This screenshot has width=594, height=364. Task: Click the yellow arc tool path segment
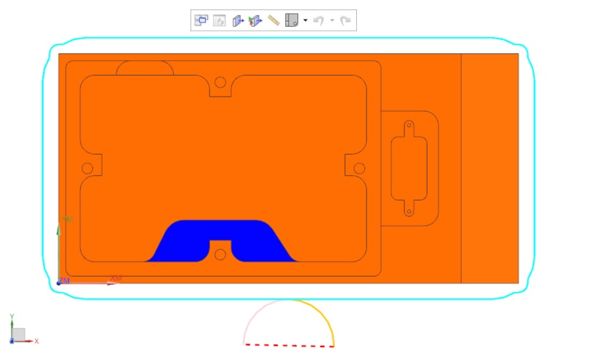[321, 315]
